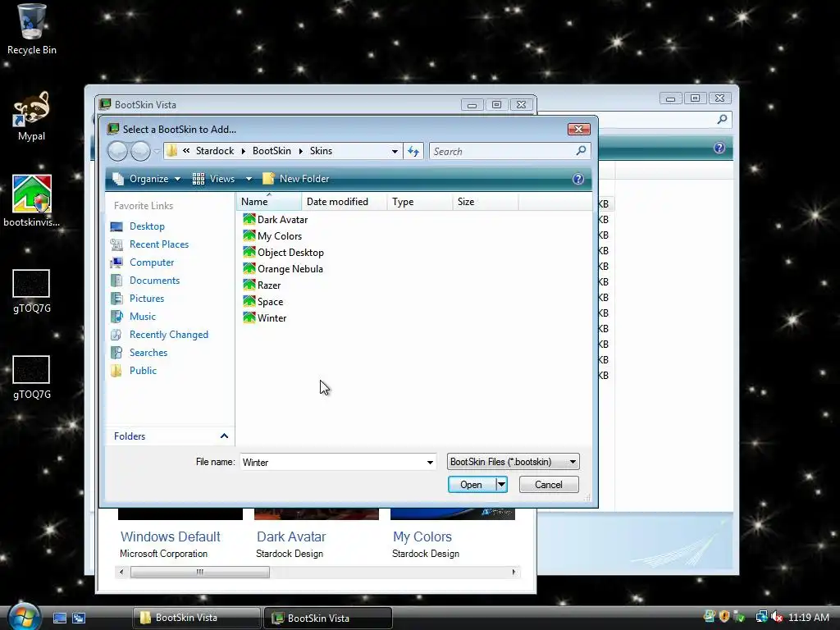Click the Open button

(x=472, y=484)
